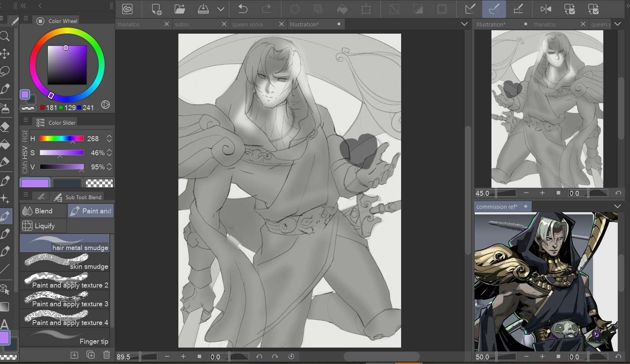Delete sub tool with trash icon

106,355
